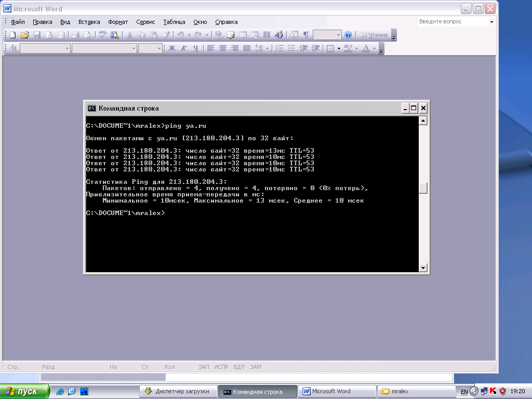The image size is (532, 399).
Task: Switch to Microsoft Word taskbar button
Action: (337, 391)
